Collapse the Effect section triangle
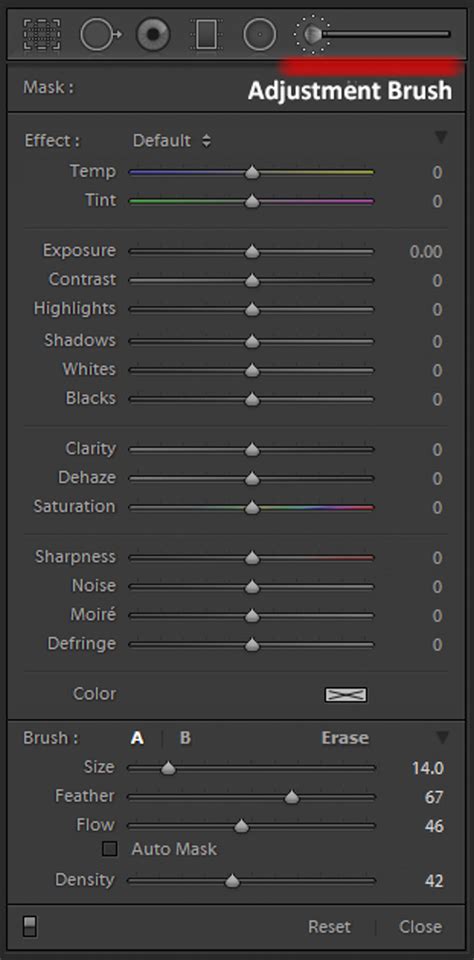Screen dimensions: 474x960 coord(441,138)
